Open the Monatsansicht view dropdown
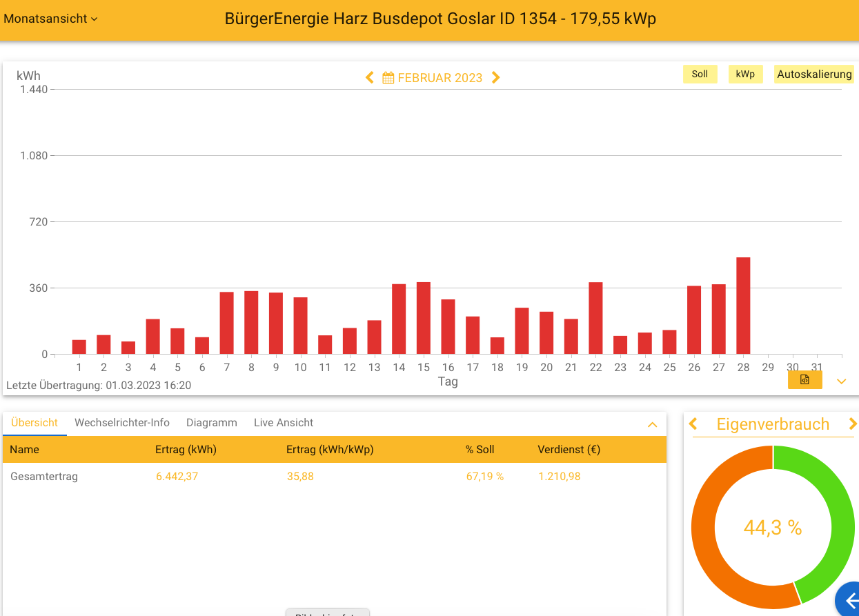 tap(50, 19)
